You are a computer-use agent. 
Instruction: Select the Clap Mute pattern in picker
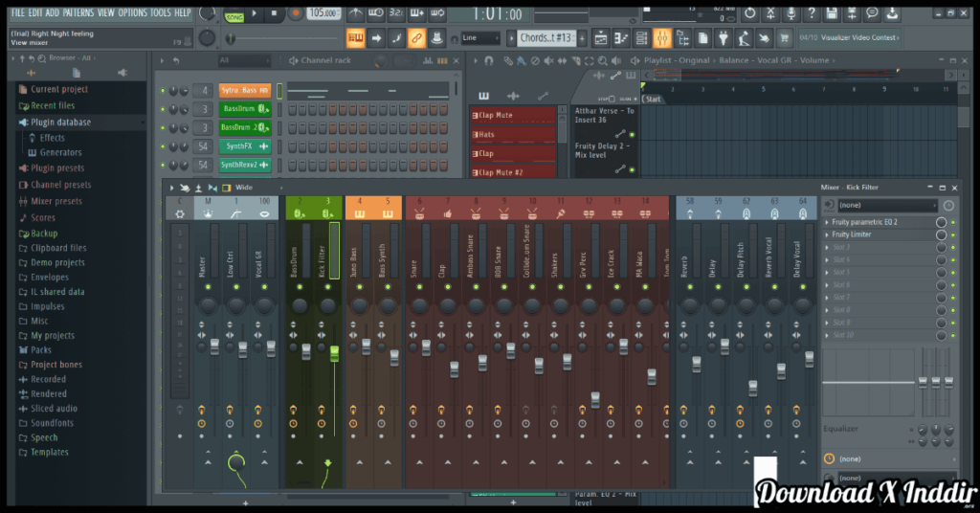[x=513, y=115]
